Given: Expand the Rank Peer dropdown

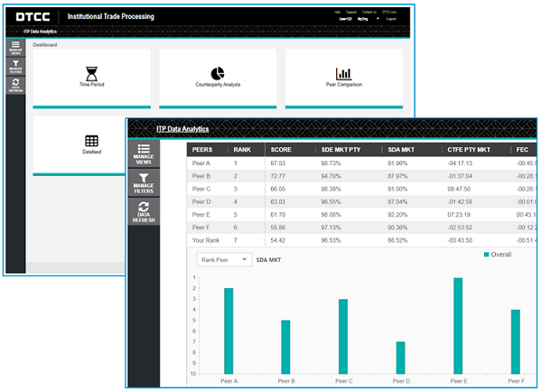Looking at the screenshot, I should click(224, 259).
